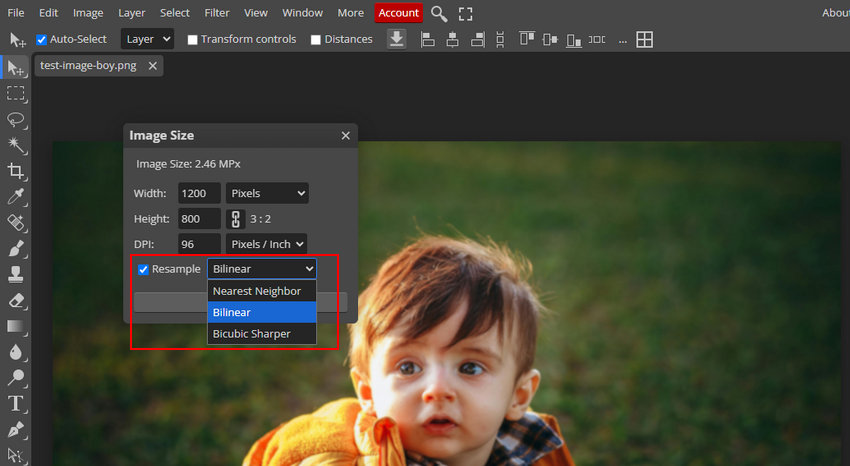
Task: Uncheck the Auto-Select checkbox
Action: (x=41, y=40)
